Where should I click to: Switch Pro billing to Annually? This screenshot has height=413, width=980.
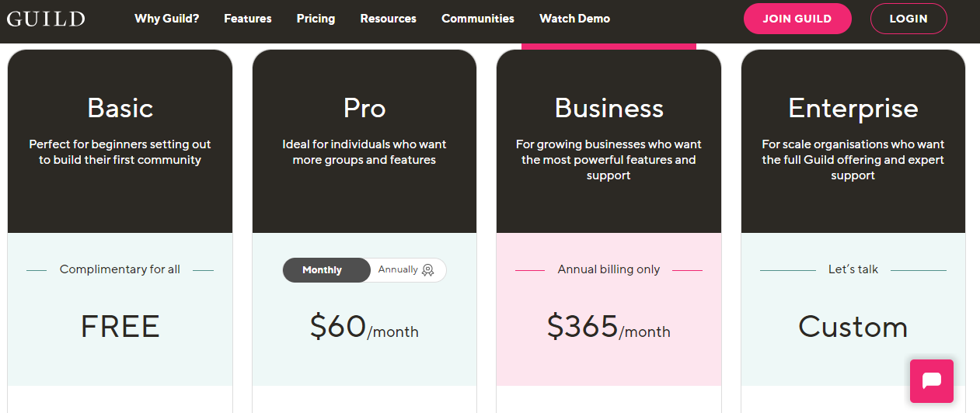click(406, 270)
